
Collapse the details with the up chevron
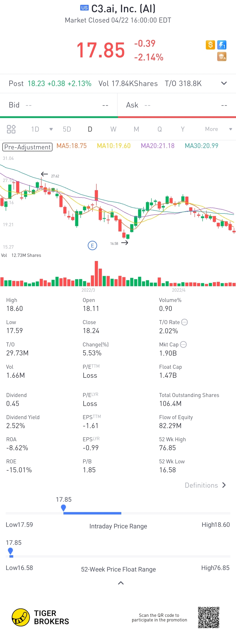[x=121, y=583]
